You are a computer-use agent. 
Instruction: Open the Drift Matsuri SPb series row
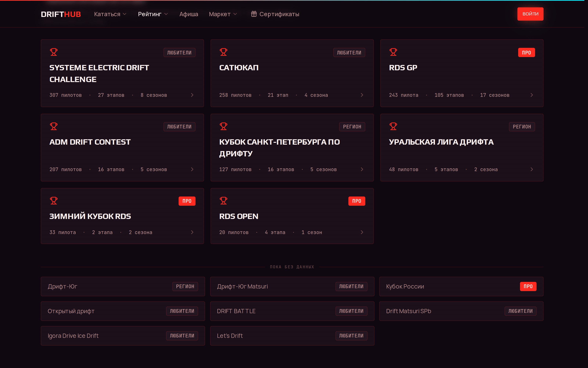pyautogui.click(x=461, y=311)
